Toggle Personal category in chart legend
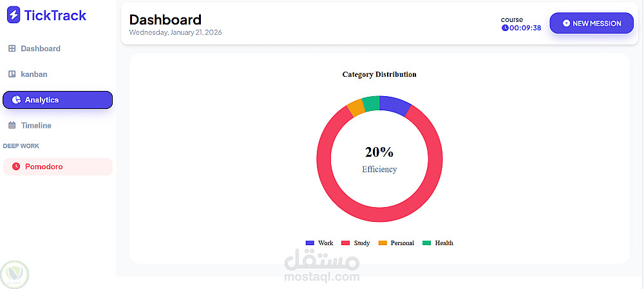 coord(396,243)
